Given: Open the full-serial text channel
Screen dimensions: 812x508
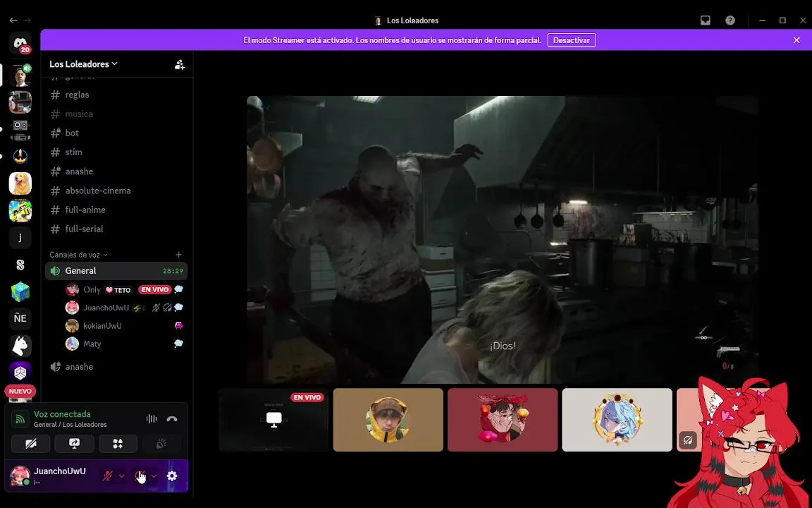Looking at the screenshot, I should point(116,229).
